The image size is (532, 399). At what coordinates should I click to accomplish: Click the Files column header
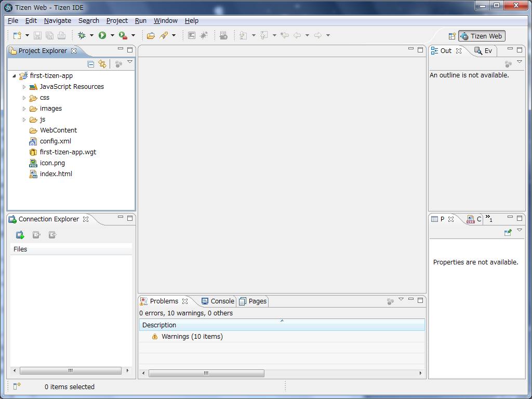click(71, 249)
